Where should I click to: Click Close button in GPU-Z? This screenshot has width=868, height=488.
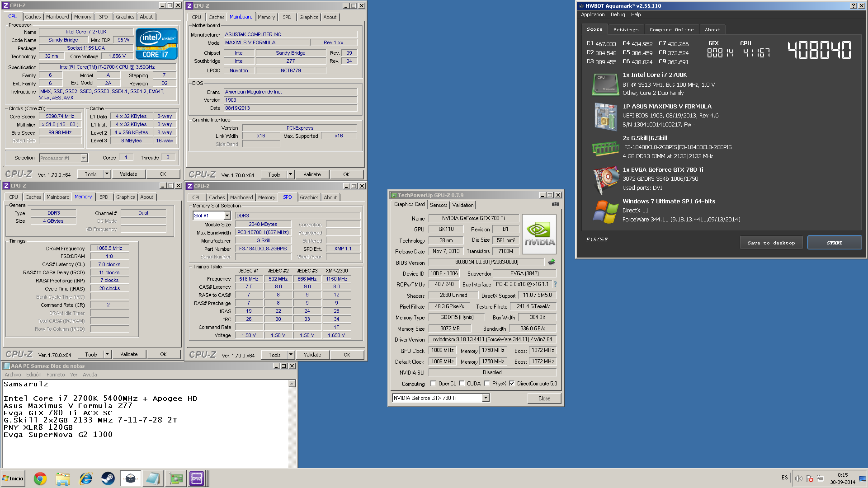point(544,399)
